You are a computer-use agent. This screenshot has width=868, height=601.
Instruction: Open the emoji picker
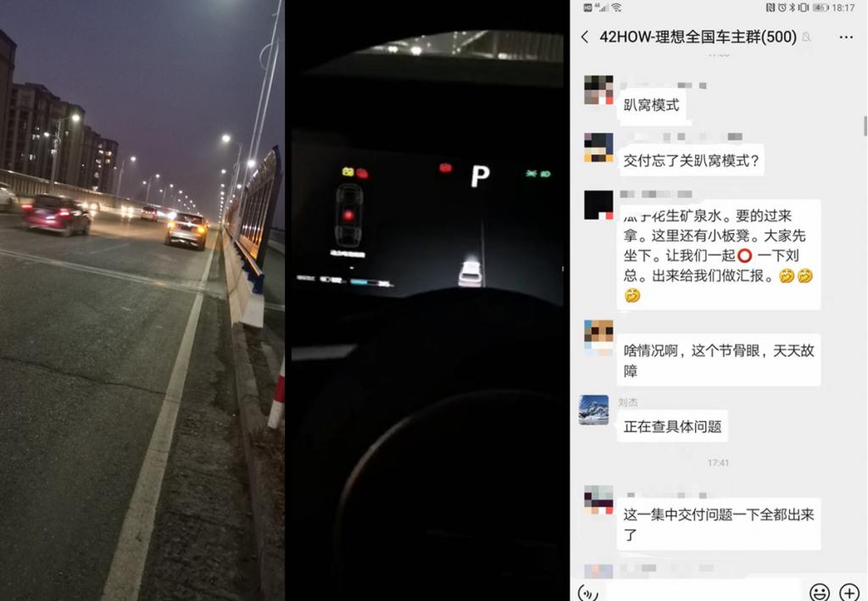pyautogui.click(x=820, y=593)
